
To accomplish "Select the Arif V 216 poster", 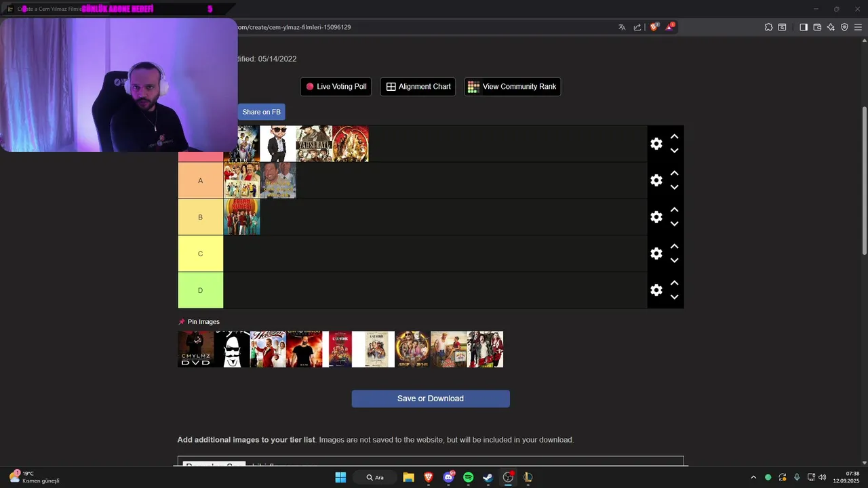I will [413, 349].
